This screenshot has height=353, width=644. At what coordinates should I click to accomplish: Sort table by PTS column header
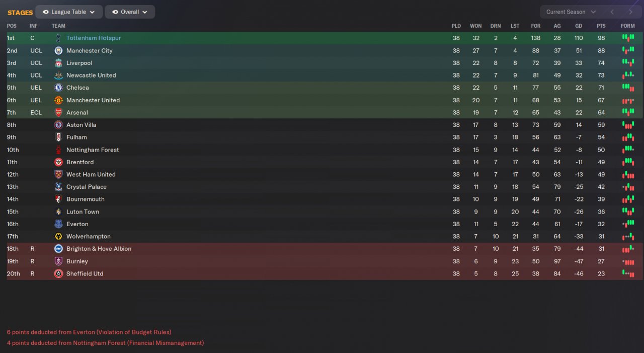tap(601, 26)
